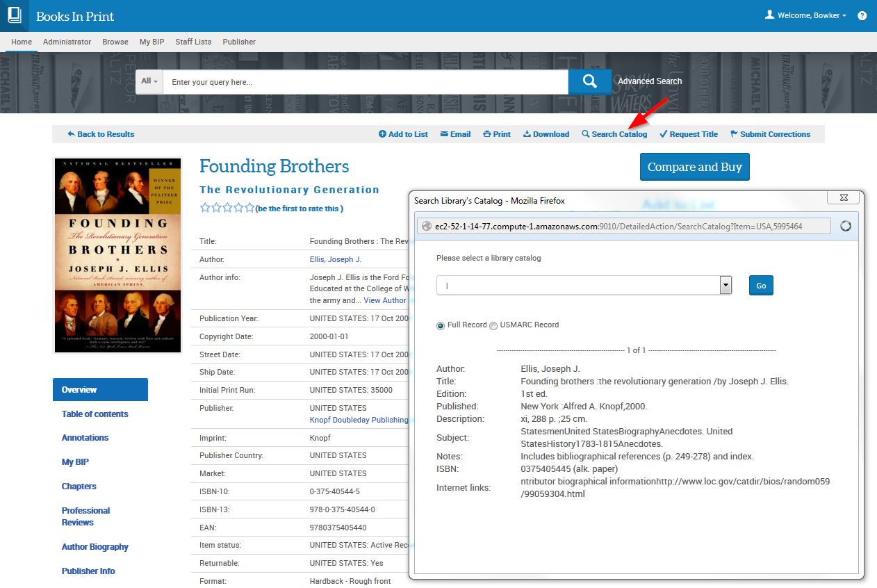Viewport: 877px width, 588px height.
Task: Click Search Catalog in toolbar
Action: click(614, 134)
